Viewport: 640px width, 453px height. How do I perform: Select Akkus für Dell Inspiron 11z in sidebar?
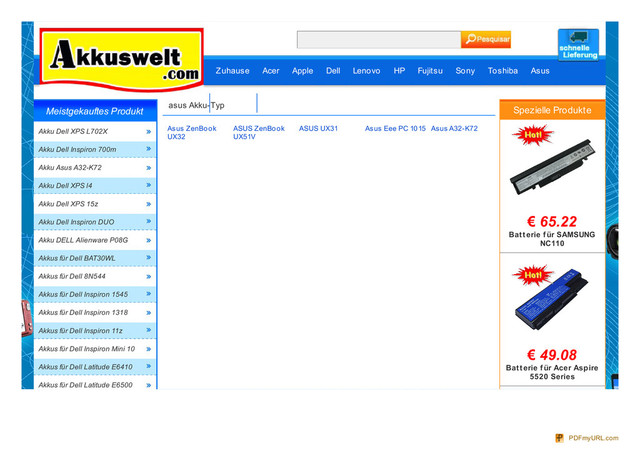80,331
